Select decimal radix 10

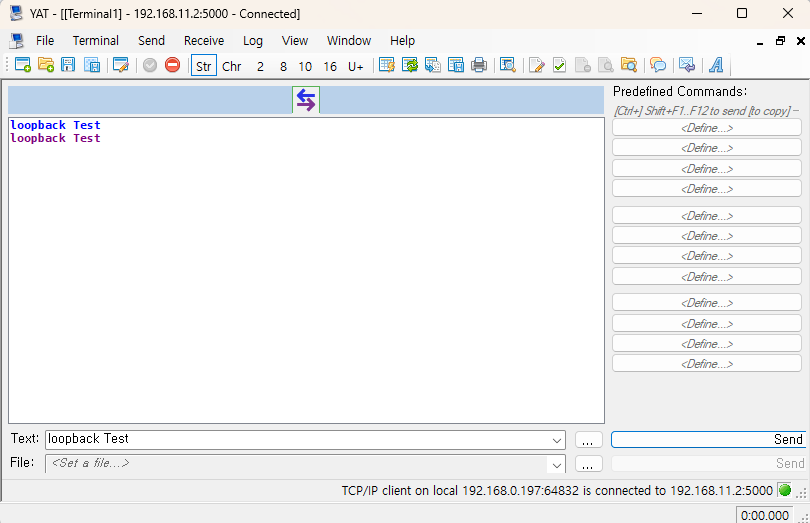tap(305, 66)
